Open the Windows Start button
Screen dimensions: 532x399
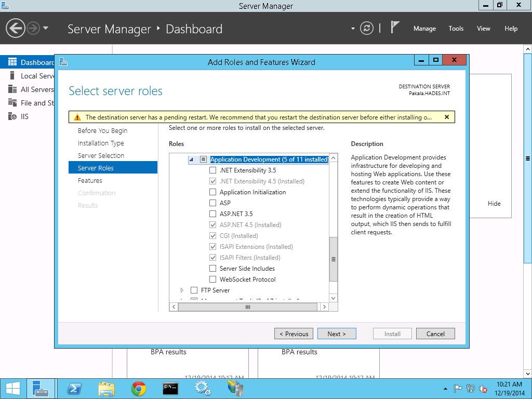[13, 389]
